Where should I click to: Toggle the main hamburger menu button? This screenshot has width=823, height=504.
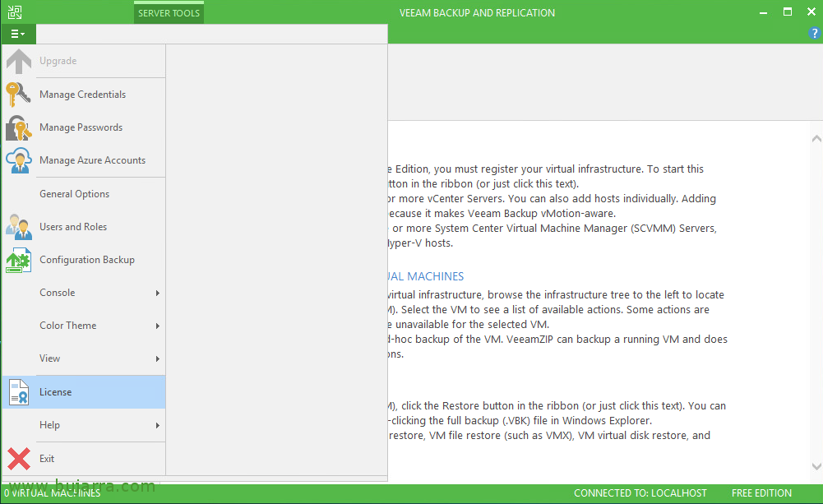coord(18,34)
